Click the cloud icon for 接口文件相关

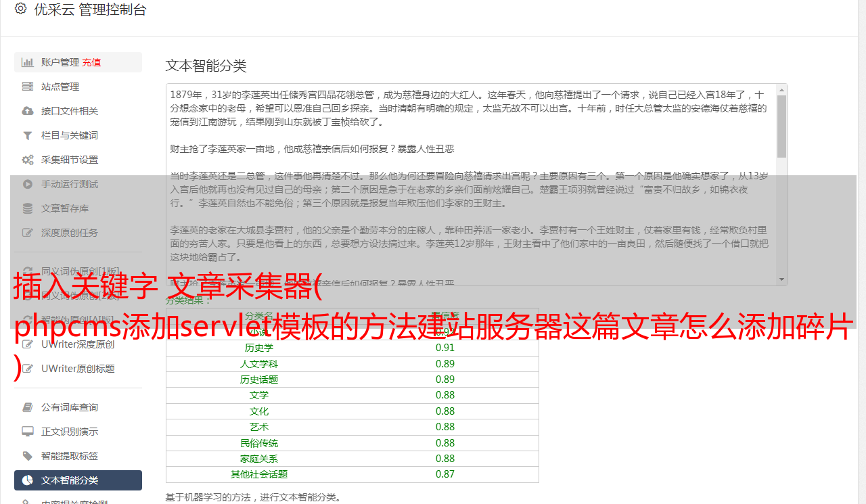coord(28,111)
